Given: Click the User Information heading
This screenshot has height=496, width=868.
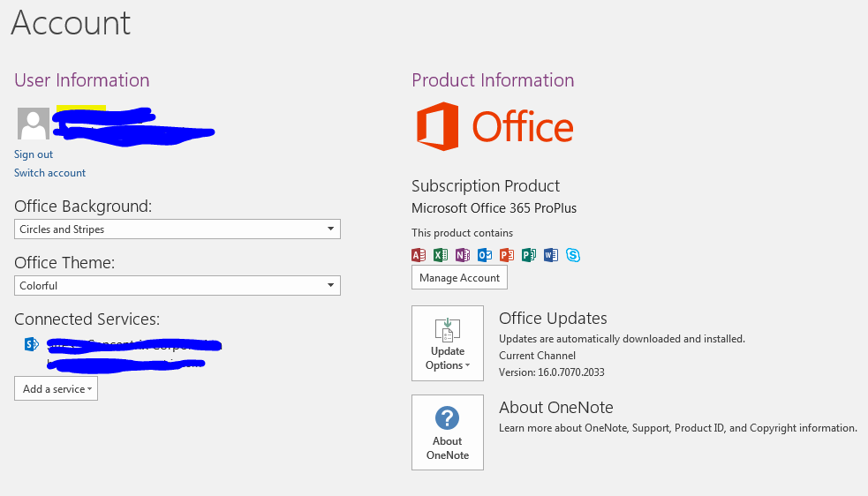Looking at the screenshot, I should (x=82, y=80).
